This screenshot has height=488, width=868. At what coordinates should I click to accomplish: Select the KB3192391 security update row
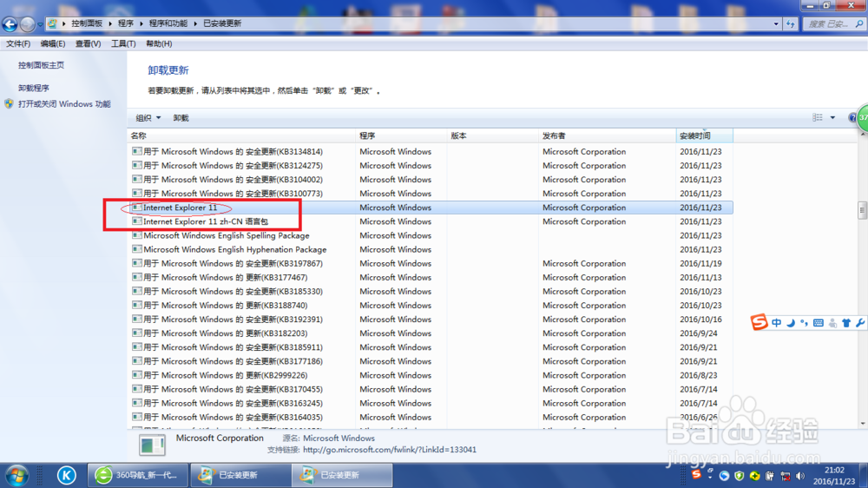[431, 320]
